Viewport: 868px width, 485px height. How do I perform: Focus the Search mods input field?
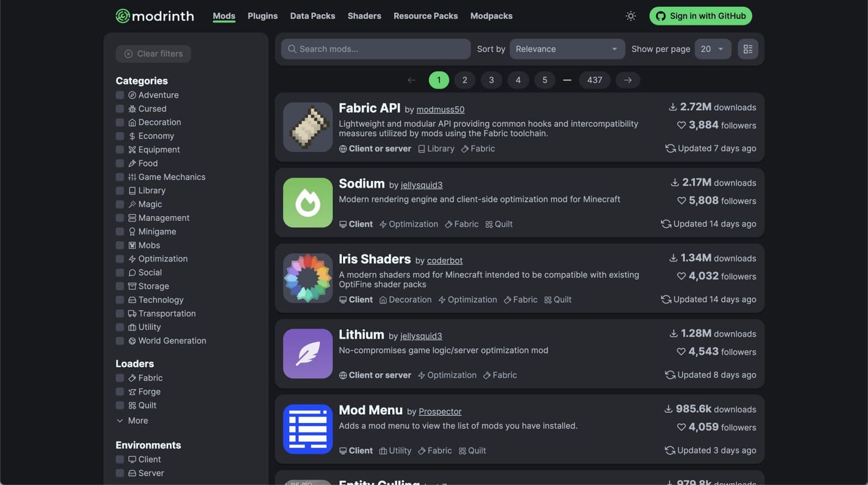[376, 49]
